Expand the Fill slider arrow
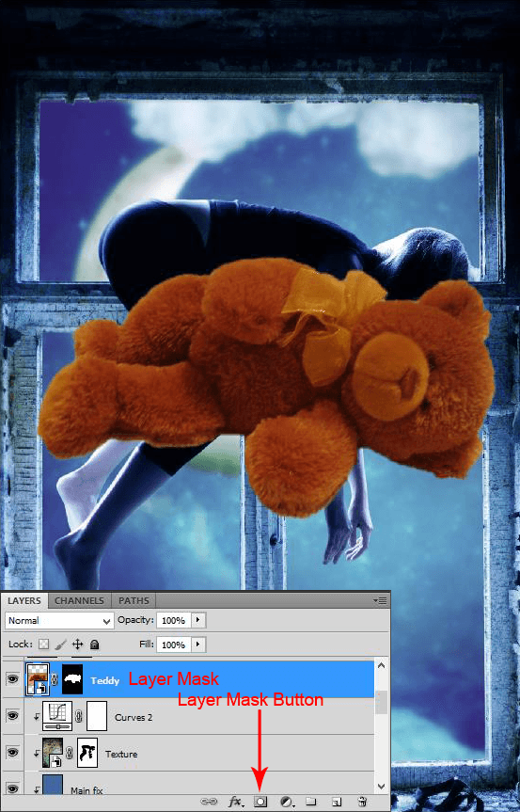The image size is (520, 812). pyautogui.click(x=198, y=645)
